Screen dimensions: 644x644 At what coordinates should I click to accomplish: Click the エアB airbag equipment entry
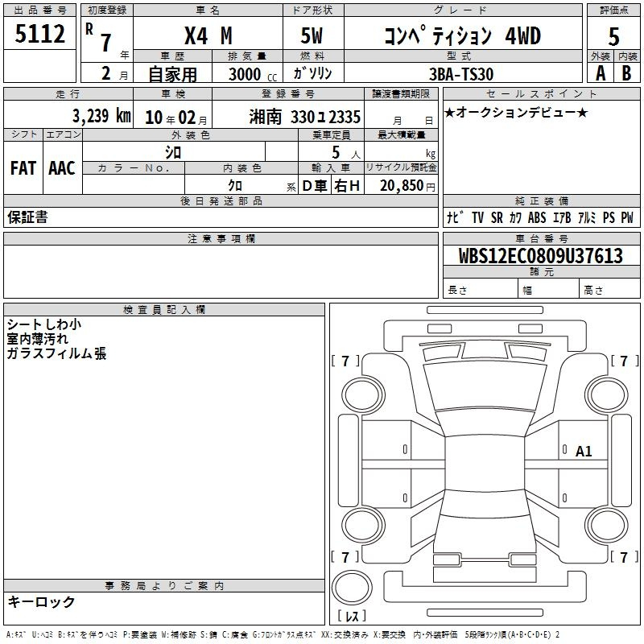tap(562, 217)
